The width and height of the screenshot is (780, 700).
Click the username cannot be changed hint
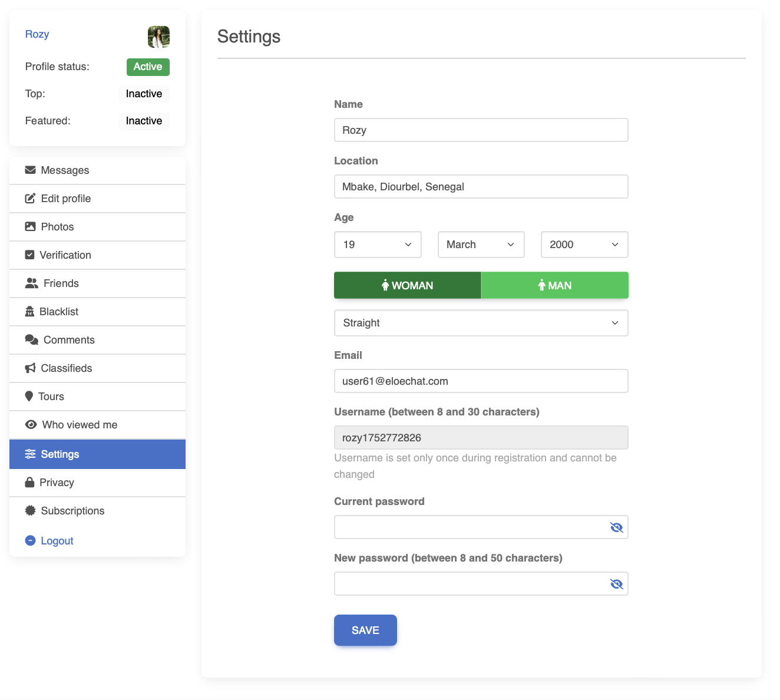(475, 466)
